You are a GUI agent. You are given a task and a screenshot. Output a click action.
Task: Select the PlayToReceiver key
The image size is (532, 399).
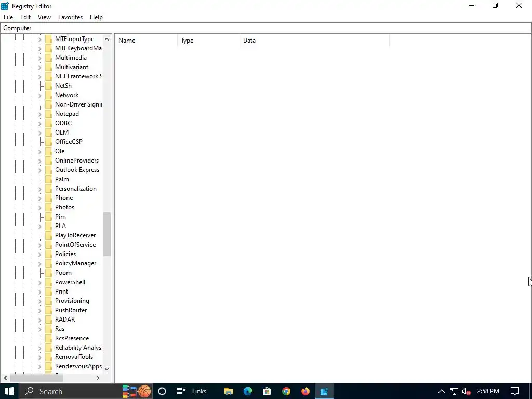point(75,235)
